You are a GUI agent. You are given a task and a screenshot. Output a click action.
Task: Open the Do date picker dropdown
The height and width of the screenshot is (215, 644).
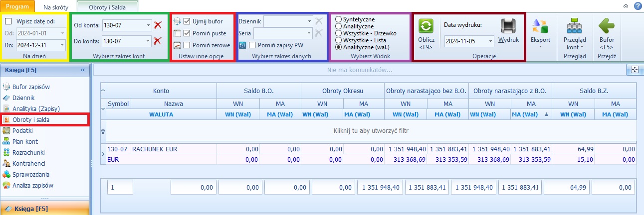(62, 45)
